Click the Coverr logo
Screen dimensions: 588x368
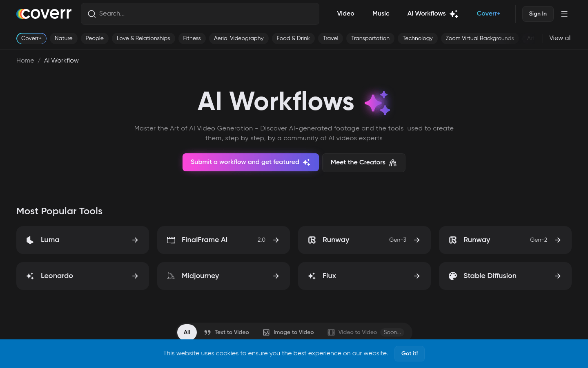44,13
